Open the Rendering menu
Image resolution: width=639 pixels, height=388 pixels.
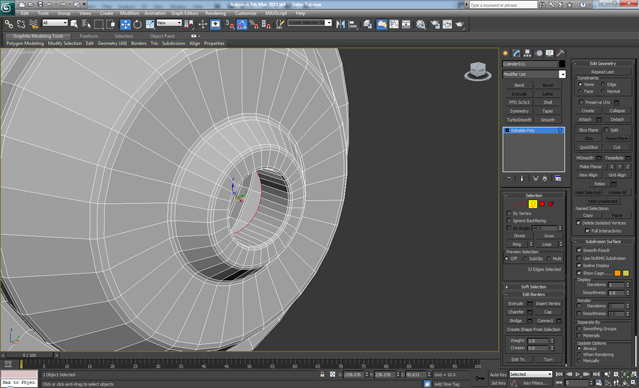tap(215, 13)
